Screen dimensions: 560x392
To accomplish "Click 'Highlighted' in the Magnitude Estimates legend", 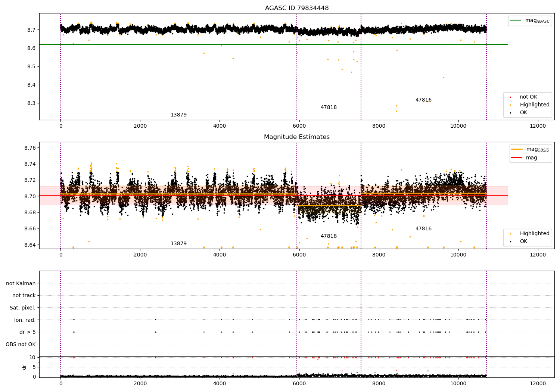I will (x=535, y=234).
